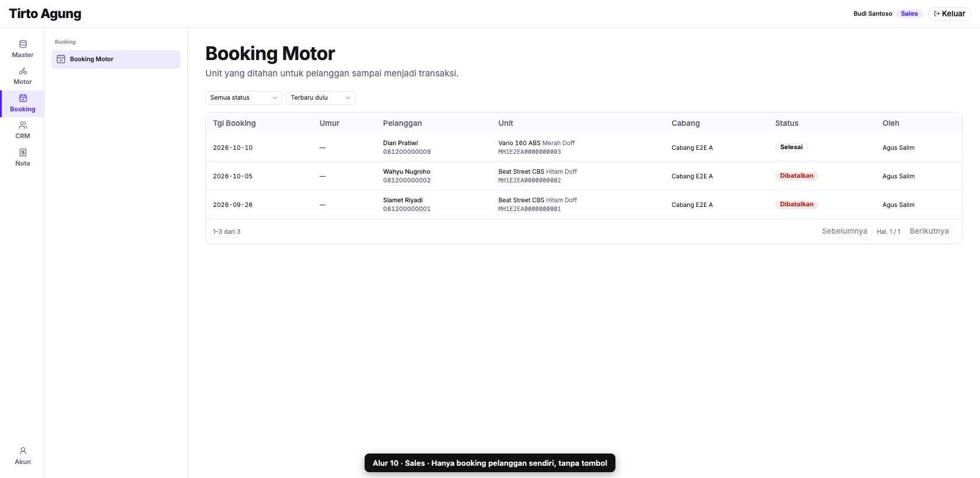This screenshot has width=980, height=478.
Task: Select the Booking sidebar icon
Action: pos(22,103)
